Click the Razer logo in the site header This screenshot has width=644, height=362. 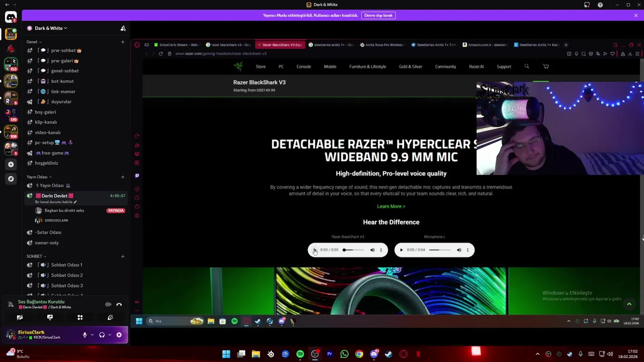(238, 66)
